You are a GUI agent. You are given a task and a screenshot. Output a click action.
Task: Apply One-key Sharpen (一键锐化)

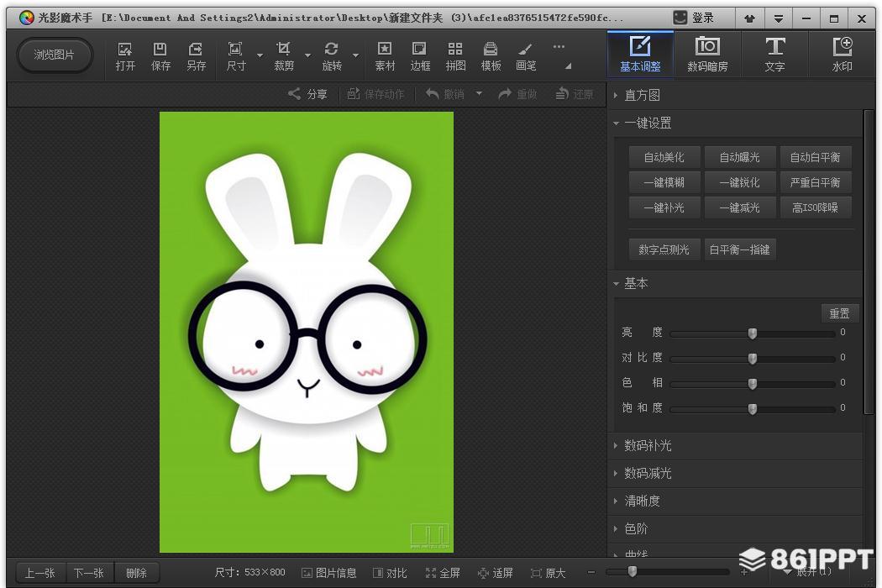tap(740, 182)
